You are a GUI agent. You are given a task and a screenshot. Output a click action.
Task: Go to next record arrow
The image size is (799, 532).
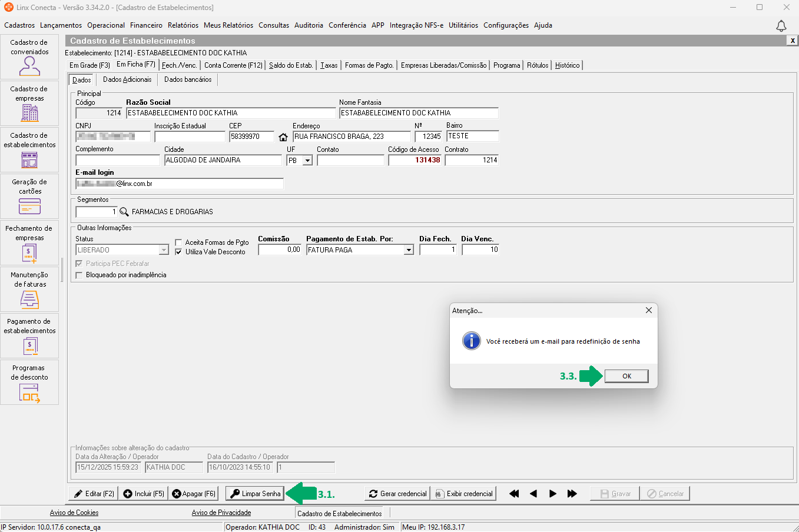553,494
